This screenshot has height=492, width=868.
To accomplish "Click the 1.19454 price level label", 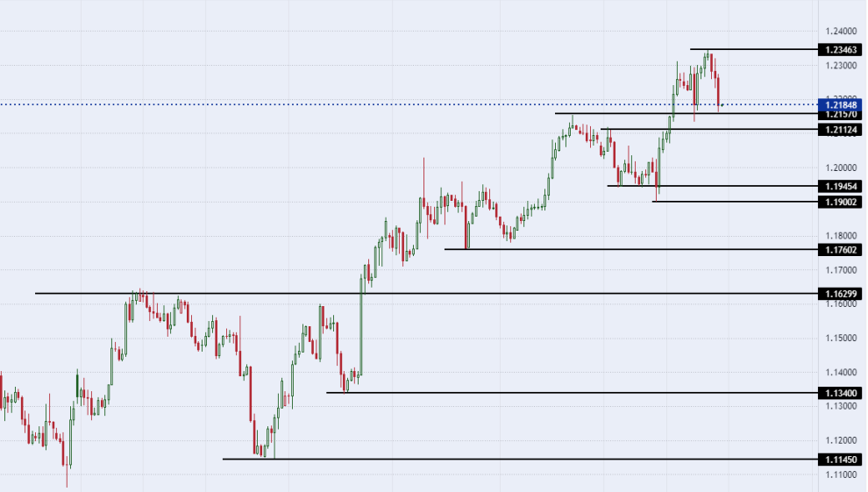I will point(840,187).
